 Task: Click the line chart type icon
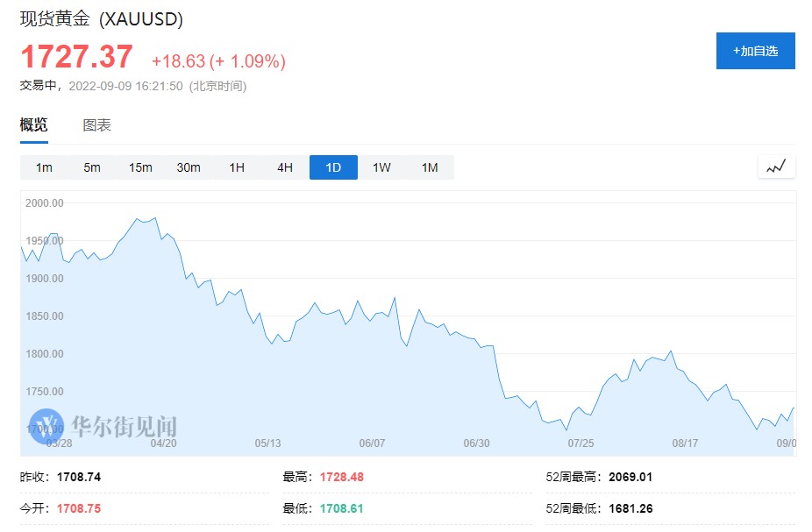pyautogui.click(x=776, y=167)
